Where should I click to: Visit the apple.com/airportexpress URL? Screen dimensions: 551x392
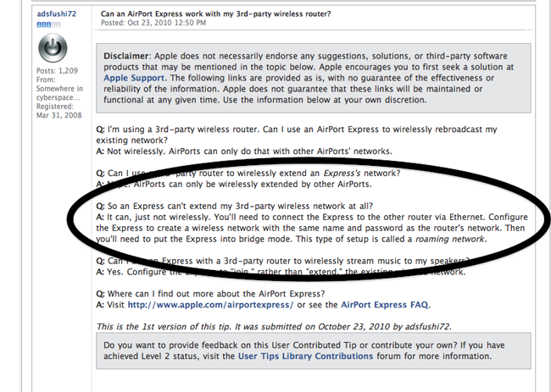(x=210, y=305)
